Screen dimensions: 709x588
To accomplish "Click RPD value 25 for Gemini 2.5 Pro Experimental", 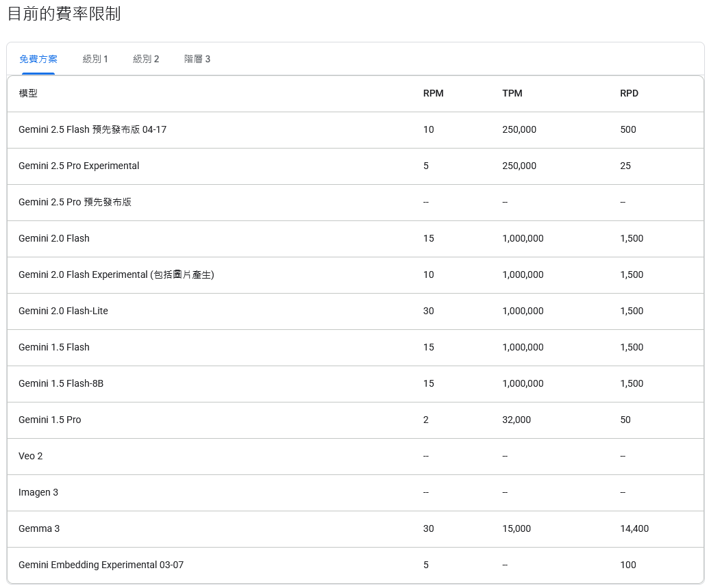I will (x=625, y=166).
